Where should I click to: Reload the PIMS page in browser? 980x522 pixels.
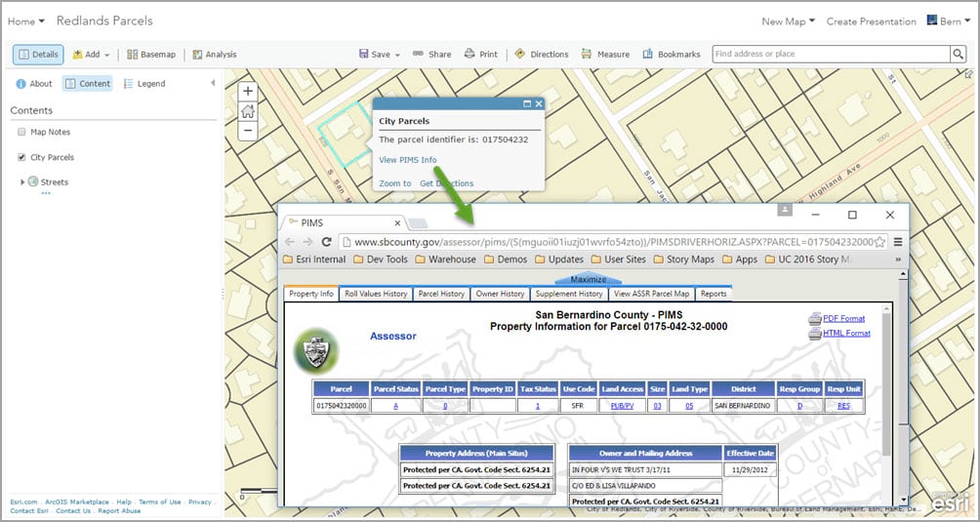(x=326, y=242)
